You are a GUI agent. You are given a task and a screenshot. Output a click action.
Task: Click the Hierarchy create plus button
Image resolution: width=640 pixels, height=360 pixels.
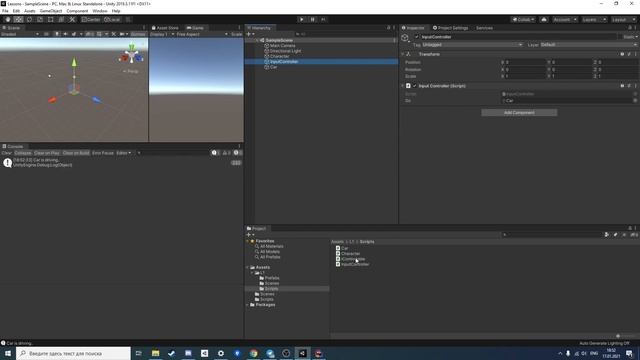pyautogui.click(x=250, y=34)
